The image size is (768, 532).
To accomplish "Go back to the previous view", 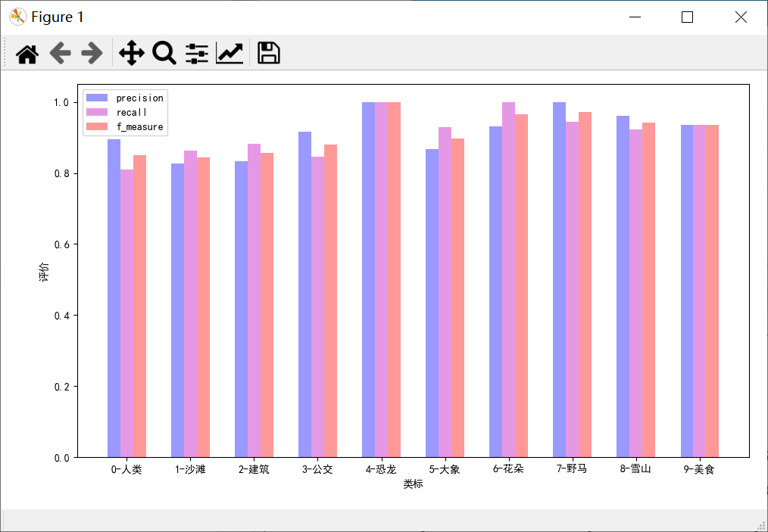I will coord(61,53).
